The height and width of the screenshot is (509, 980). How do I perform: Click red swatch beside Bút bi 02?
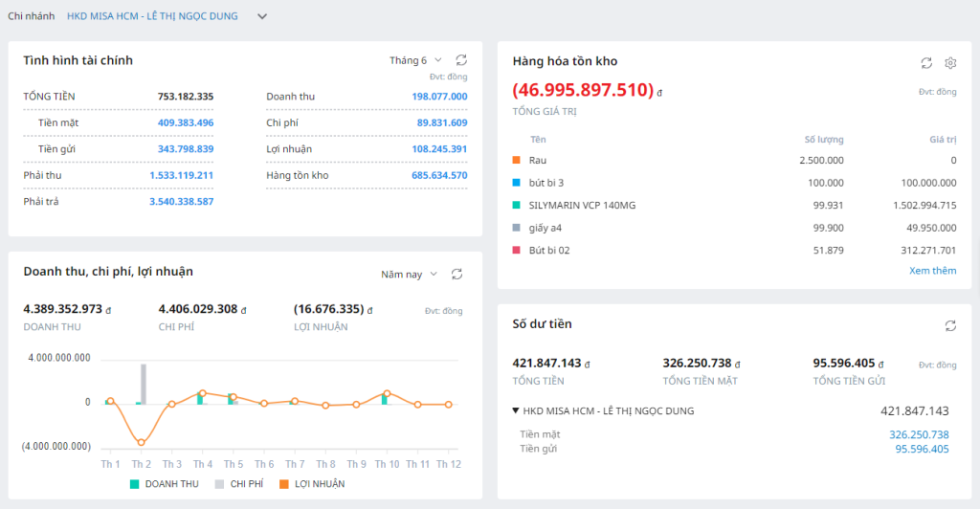click(516, 250)
